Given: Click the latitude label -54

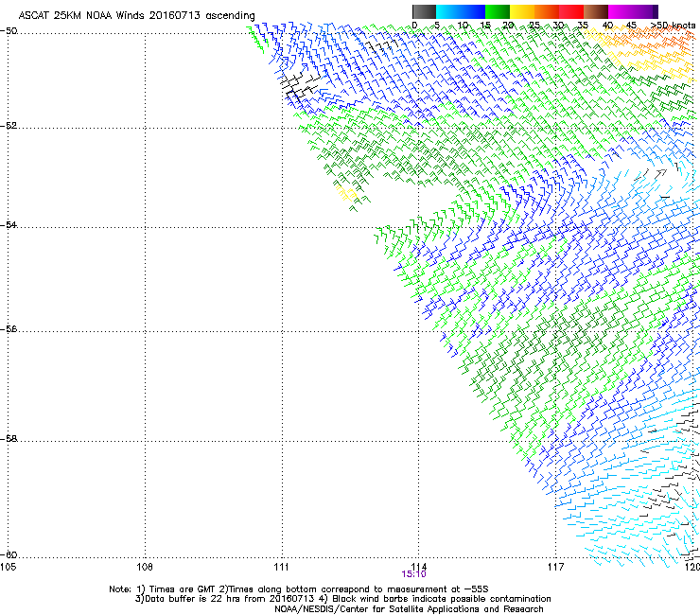Looking at the screenshot, I should pyautogui.click(x=9, y=224).
